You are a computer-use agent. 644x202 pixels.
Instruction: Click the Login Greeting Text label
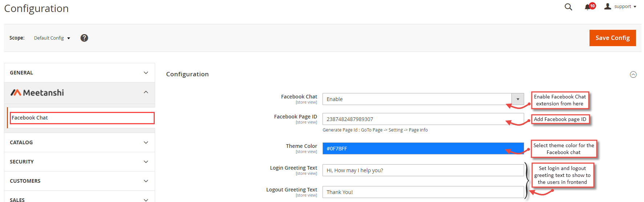pyautogui.click(x=293, y=168)
